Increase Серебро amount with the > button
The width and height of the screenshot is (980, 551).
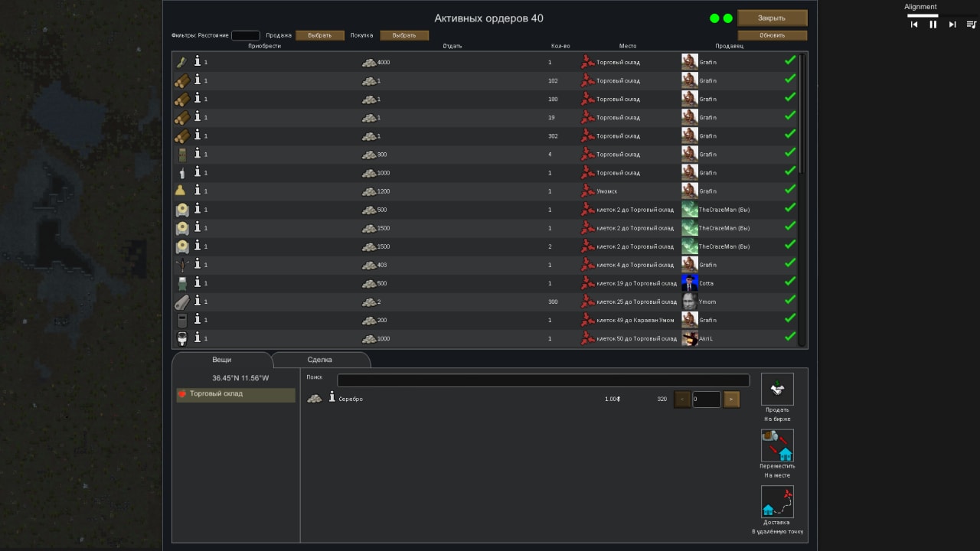[x=731, y=399]
